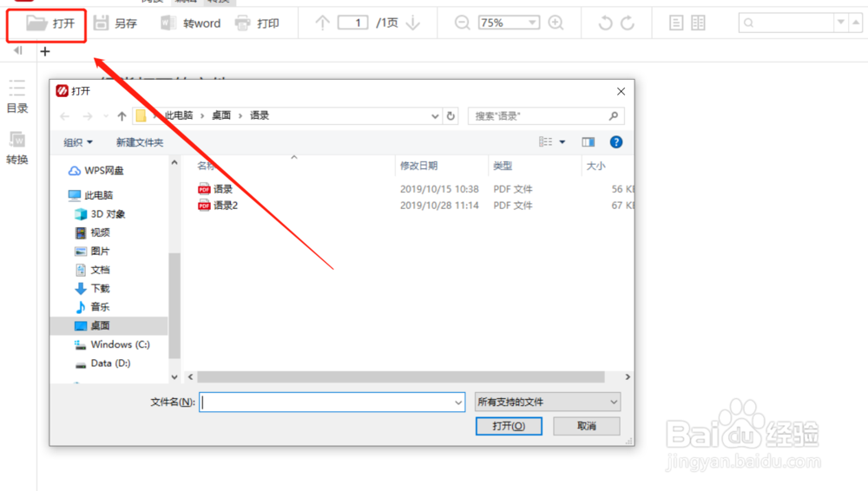868x491 pixels.
Task: Click the 打开(O) button in dialog
Action: 509,426
